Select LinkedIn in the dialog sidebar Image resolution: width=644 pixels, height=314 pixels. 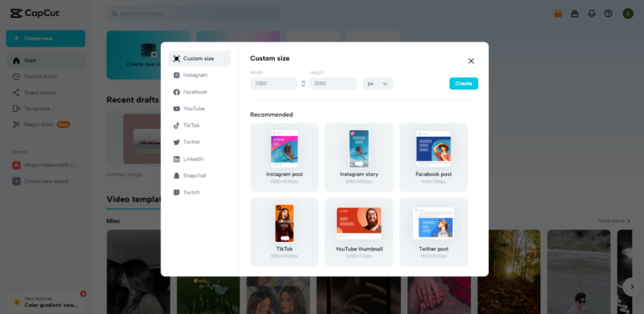click(x=199, y=159)
